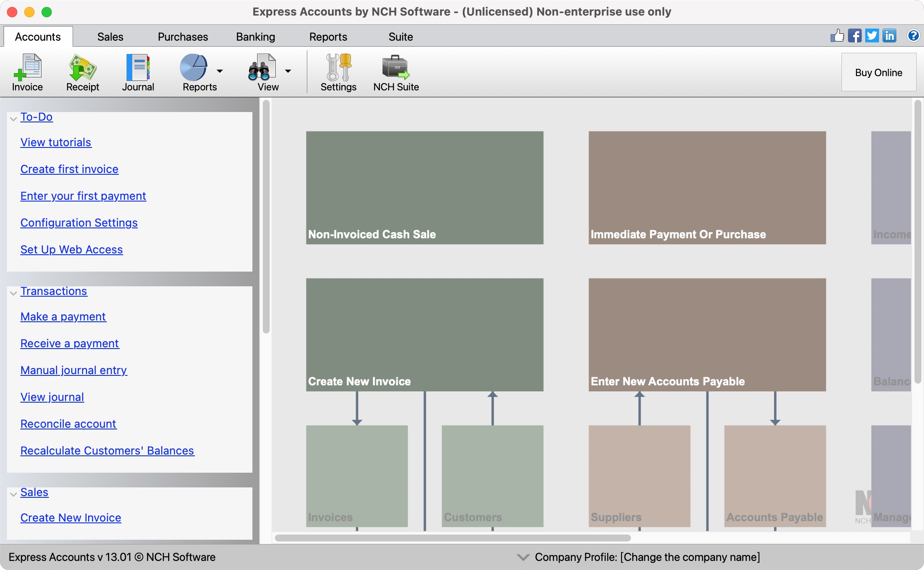The height and width of the screenshot is (570, 924).
Task: Share on Twitter icon
Action: (872, 35)
